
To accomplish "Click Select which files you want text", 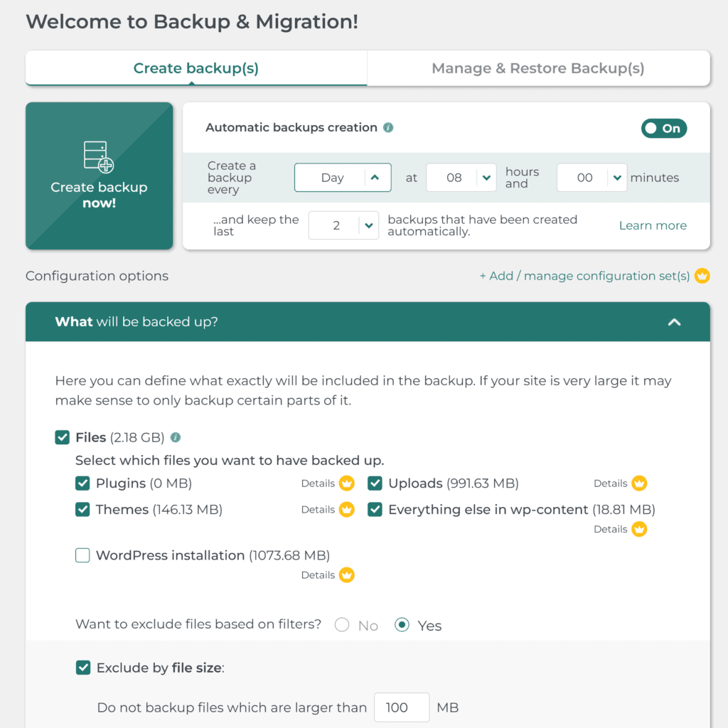I will tap(230, 461).
